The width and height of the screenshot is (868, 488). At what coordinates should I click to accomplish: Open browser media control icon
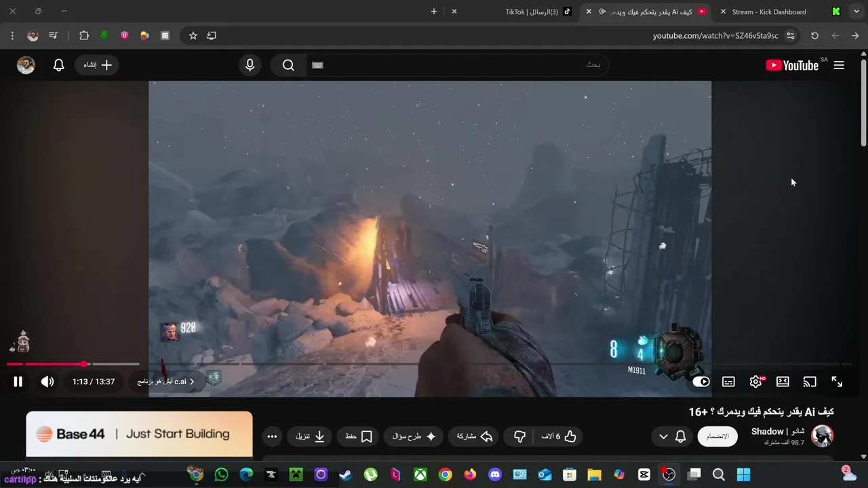[53, 35]
